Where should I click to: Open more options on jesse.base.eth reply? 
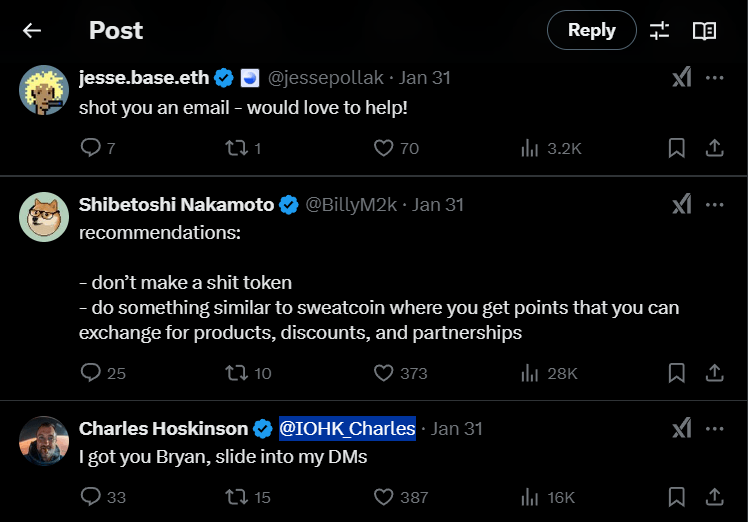click(714, 78)
